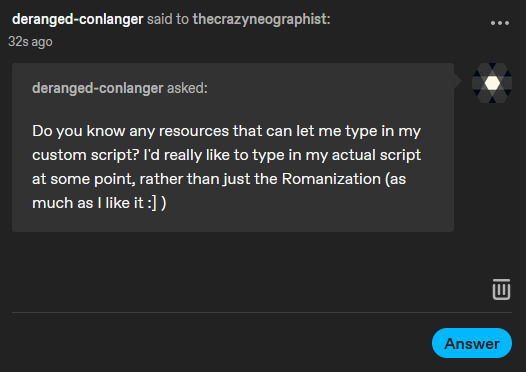Open the three-dot options menu
526x372 pixels.
tap(499, 23)
